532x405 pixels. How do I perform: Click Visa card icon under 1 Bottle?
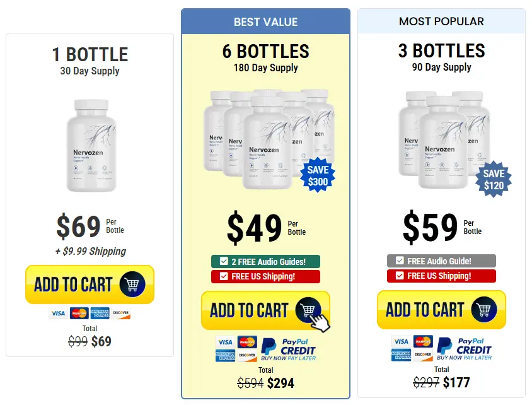coord(59,313)
